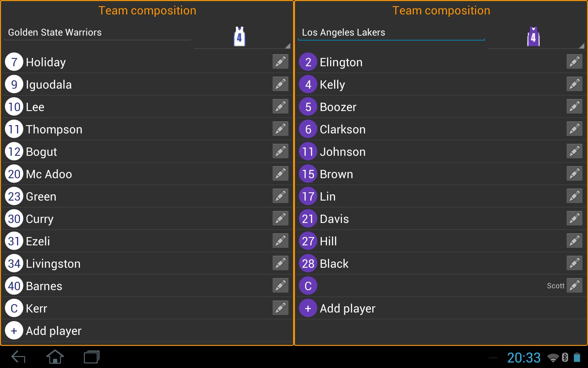Open Lakers purple jersey dropdown

[x=536, y=37]
